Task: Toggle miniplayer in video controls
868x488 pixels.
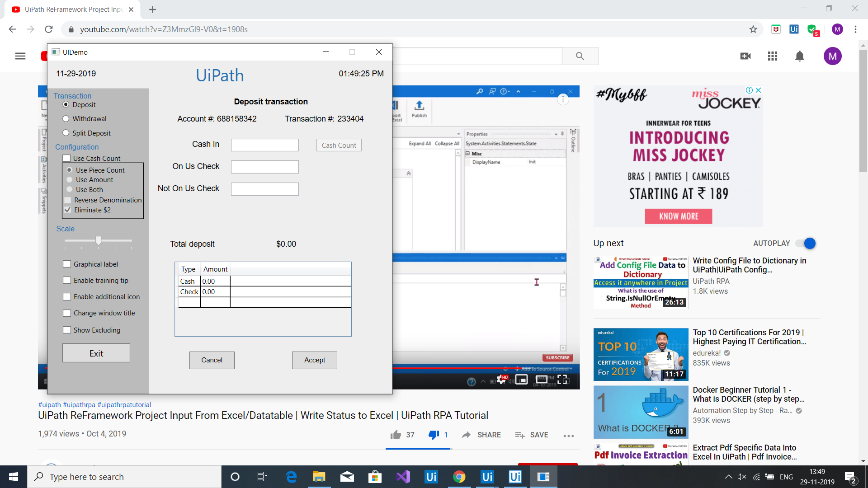Action: click(x=522, y=380)
